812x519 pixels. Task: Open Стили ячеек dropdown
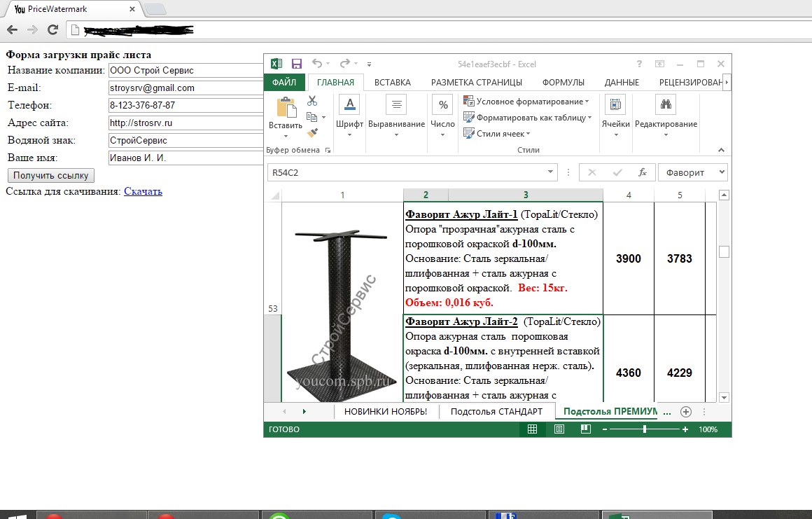pyautogui.click(x=497, y=134)
